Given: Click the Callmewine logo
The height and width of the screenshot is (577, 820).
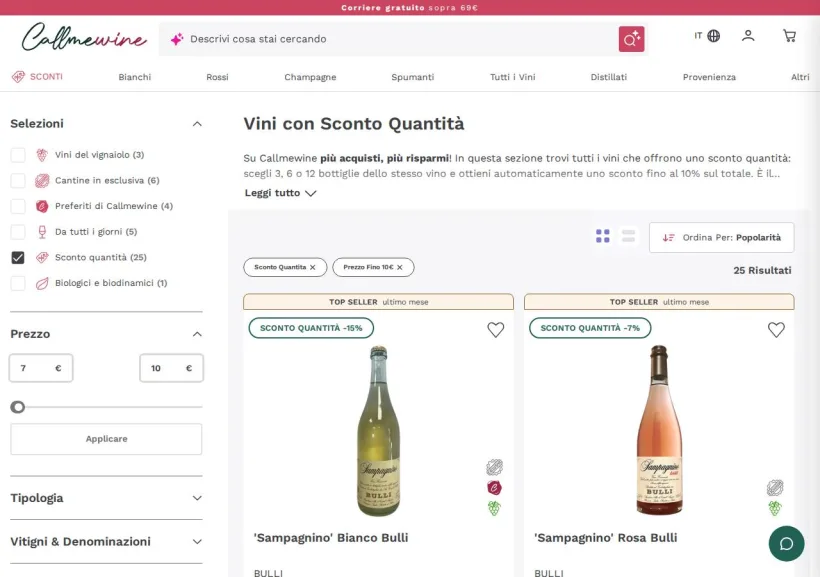Looking at the screenshot, I should click(x=84, y=38).
